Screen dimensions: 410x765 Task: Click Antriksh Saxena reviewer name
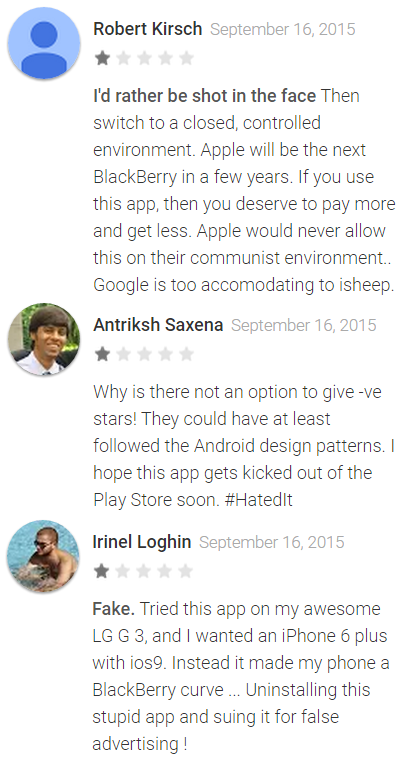pyautogui.click(x=158, y=325)
